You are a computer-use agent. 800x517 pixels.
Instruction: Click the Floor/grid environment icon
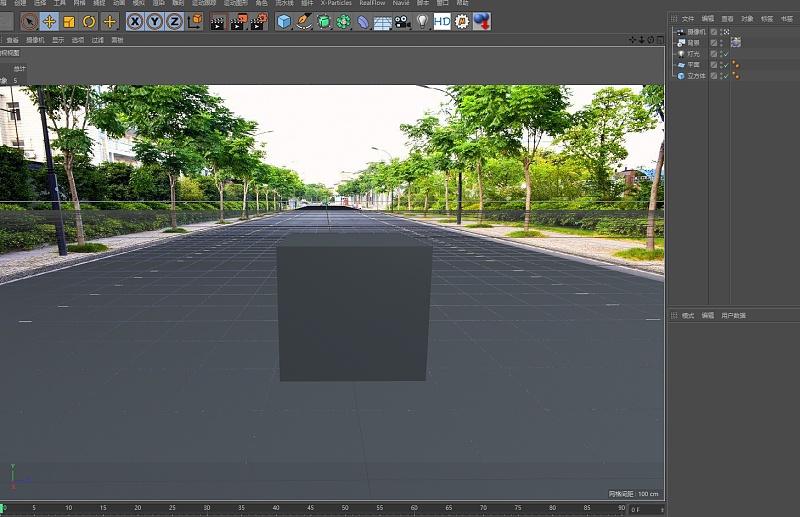tap(382, 21)
